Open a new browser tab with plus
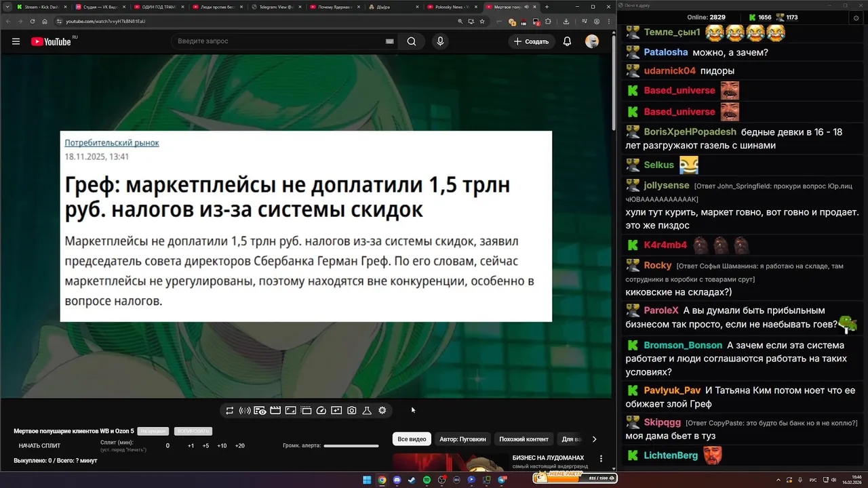Viewport: 868px width, 488px height. click(547, 7)
